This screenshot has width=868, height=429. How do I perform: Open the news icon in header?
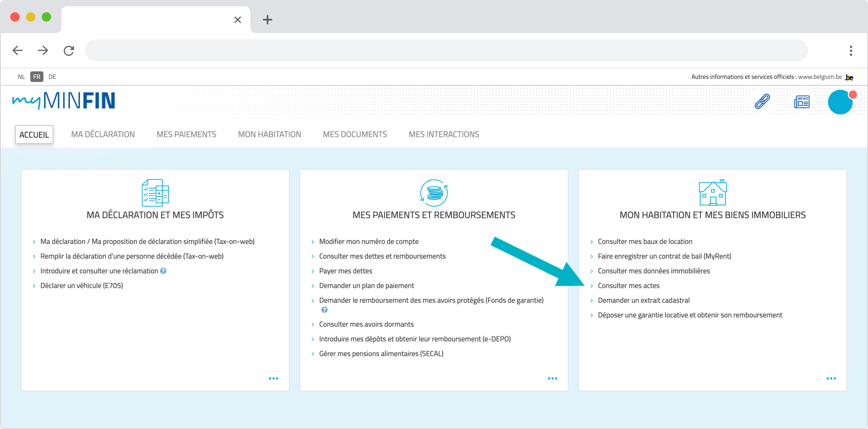pos(802,102)
